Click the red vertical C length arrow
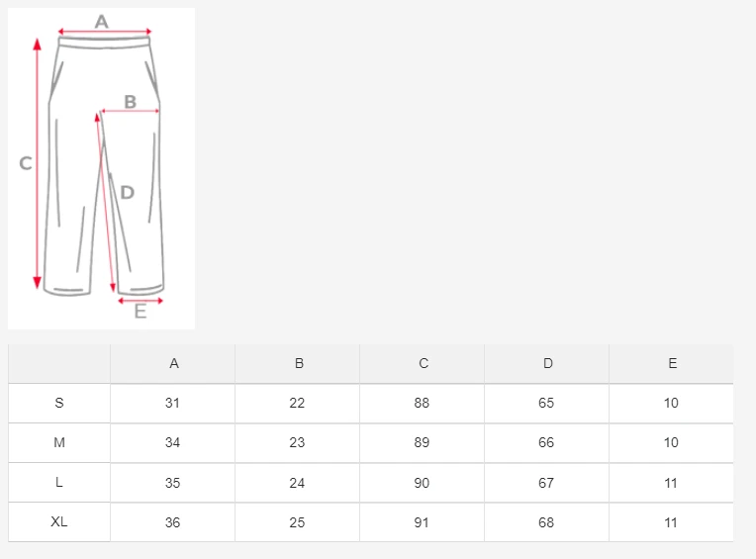Viewport: 756px width, 559px height. (38, 163)
